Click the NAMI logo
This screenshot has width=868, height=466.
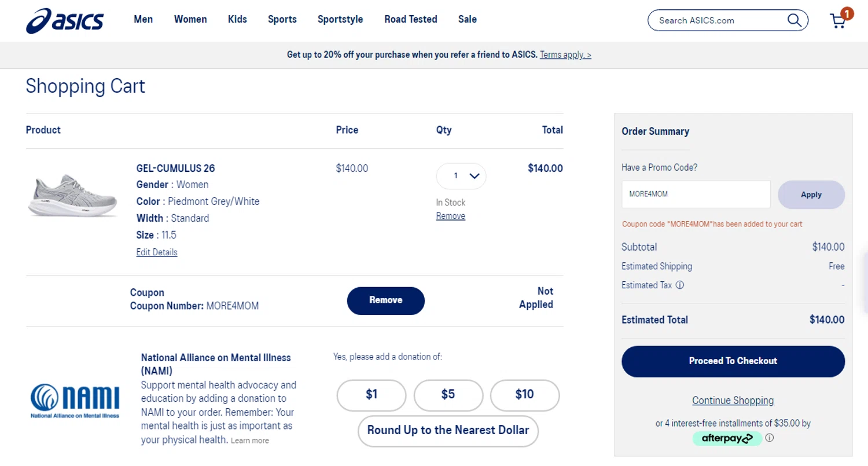(75, 400)
